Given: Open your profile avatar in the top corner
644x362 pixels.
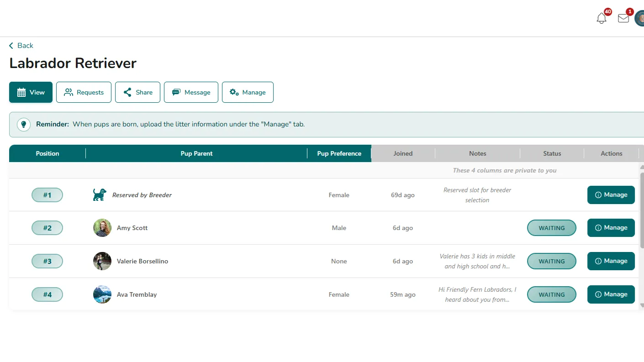Looking at the screenshot, I should [x=640, y=18].
